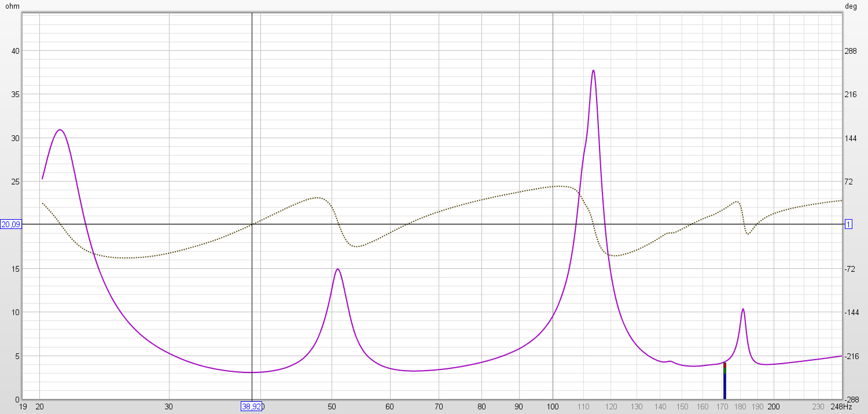The width and height of the screenshot is (868, 414).
Task: Click the 80 Hz frequency axis label
Action: tap(481, 406)
